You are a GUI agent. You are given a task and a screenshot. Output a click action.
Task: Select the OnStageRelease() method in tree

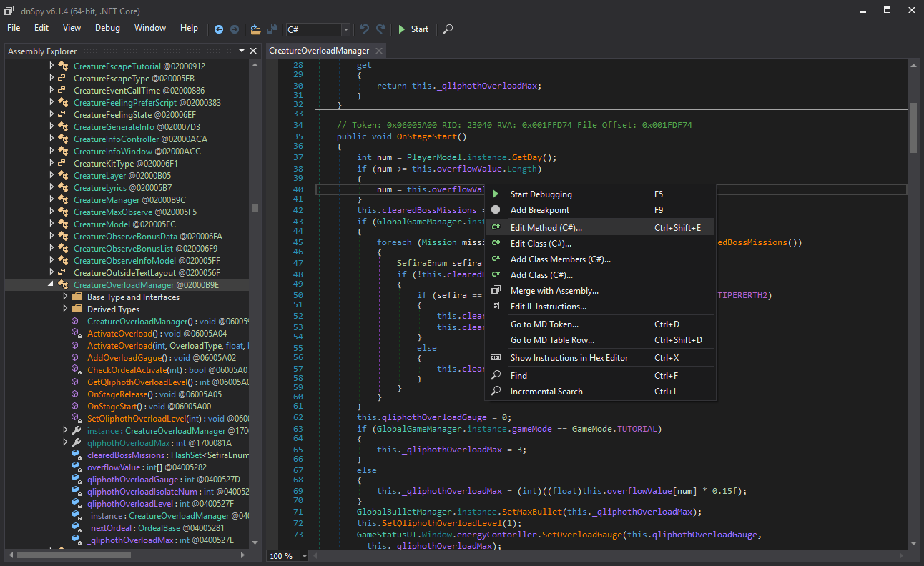(119, 394)
